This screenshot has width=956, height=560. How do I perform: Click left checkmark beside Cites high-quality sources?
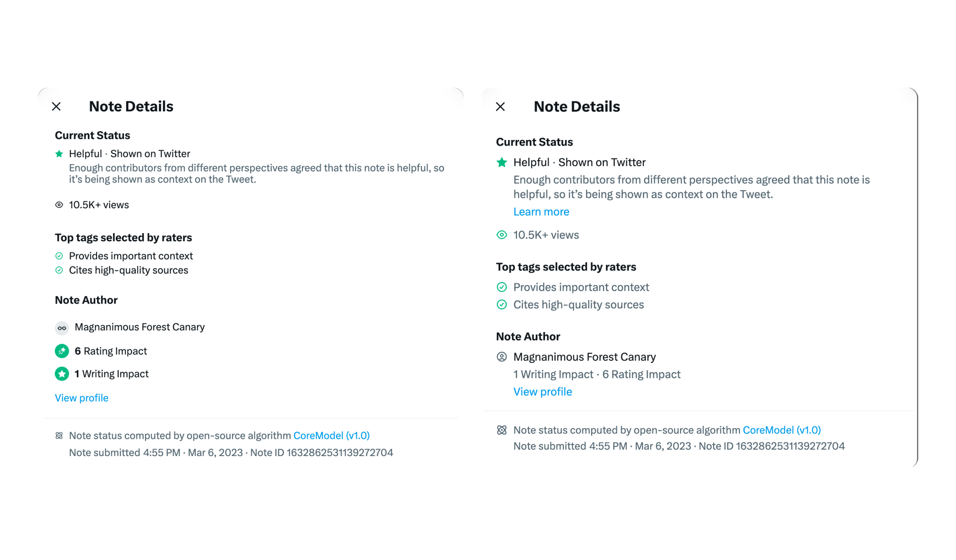pos(59,270)
